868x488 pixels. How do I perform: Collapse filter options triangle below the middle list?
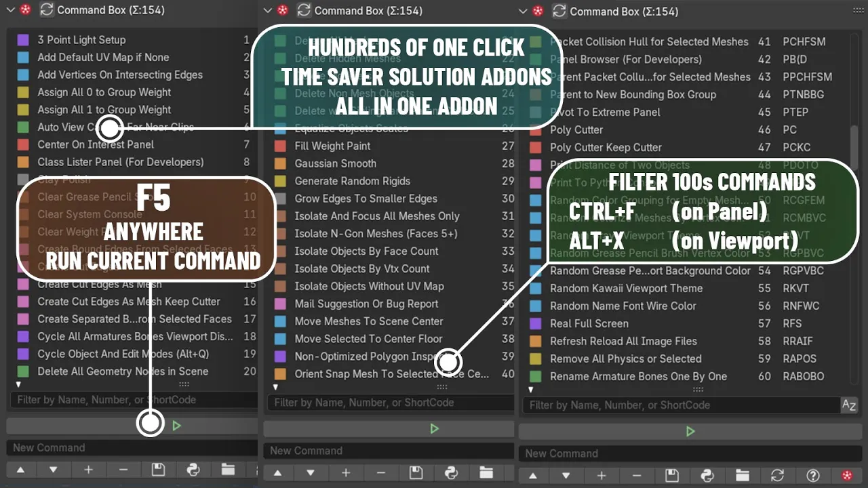pos(275,387)
